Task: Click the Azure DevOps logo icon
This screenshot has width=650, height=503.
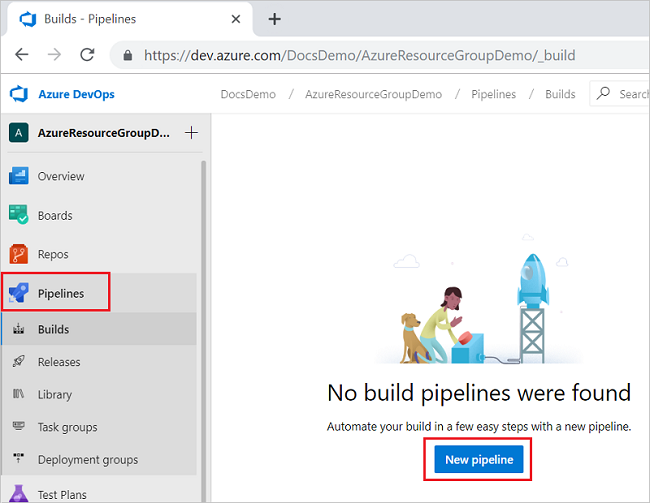Action: pos(19,94)
